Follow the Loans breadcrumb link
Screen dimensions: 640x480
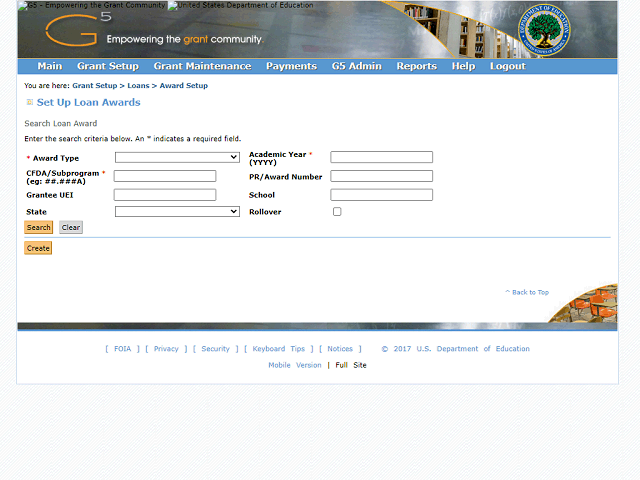coord(138,86)
